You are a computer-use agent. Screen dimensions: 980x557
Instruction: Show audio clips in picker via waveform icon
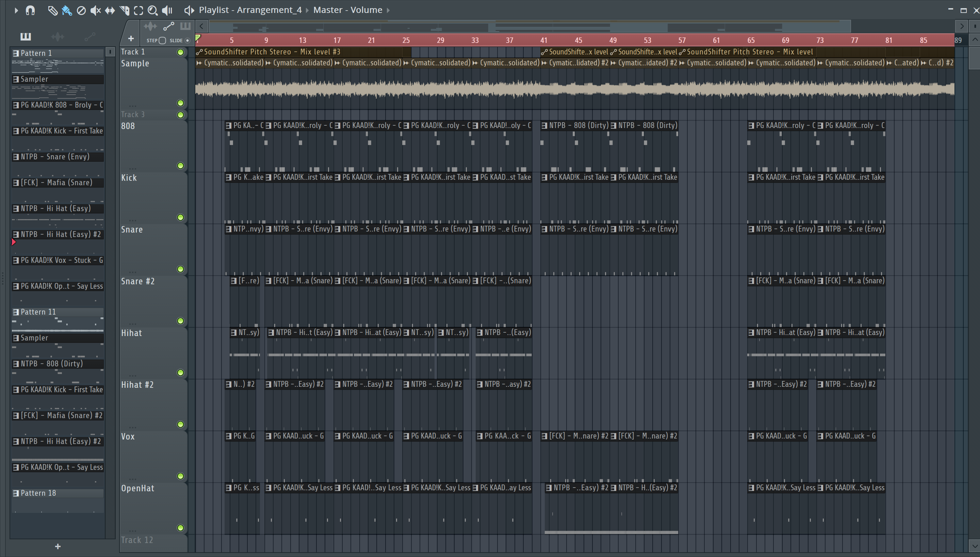[58, 36]
